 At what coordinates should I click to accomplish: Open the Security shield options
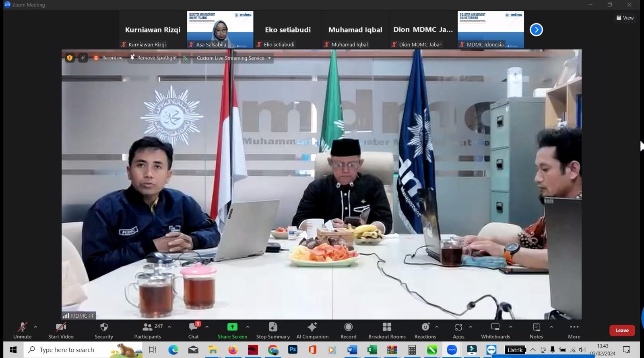coord(104,330)
